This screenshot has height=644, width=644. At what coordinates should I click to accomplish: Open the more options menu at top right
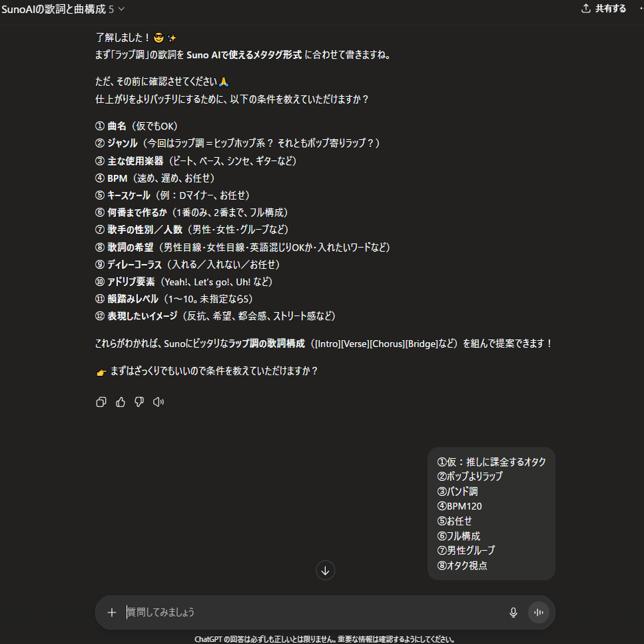coord(641,9)
